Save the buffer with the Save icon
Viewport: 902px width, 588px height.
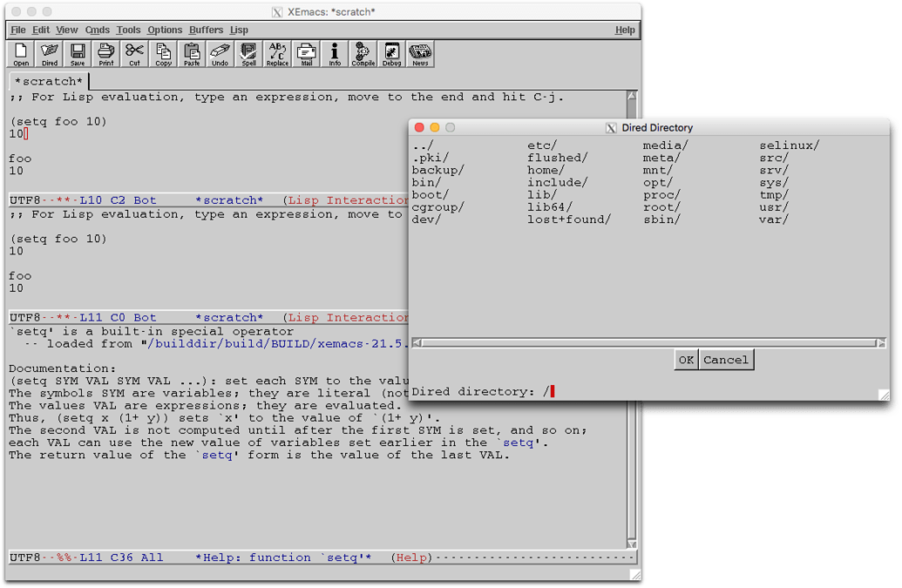[78, 53]
